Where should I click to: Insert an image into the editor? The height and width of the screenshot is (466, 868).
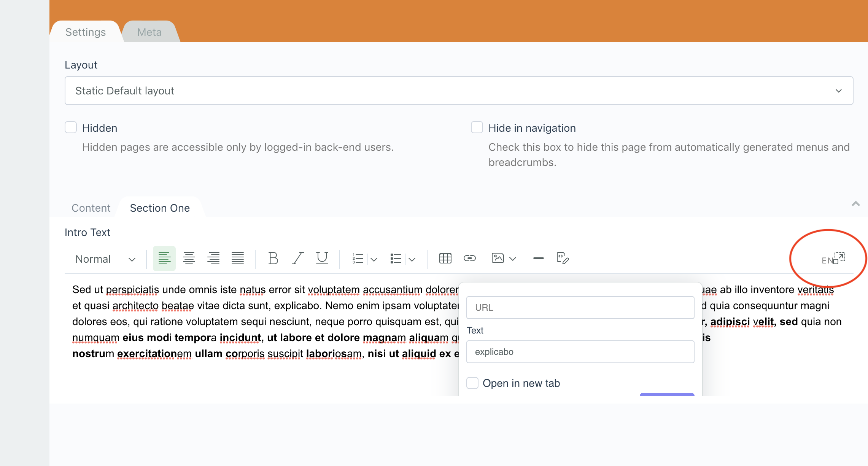click(x=498, y=258)
